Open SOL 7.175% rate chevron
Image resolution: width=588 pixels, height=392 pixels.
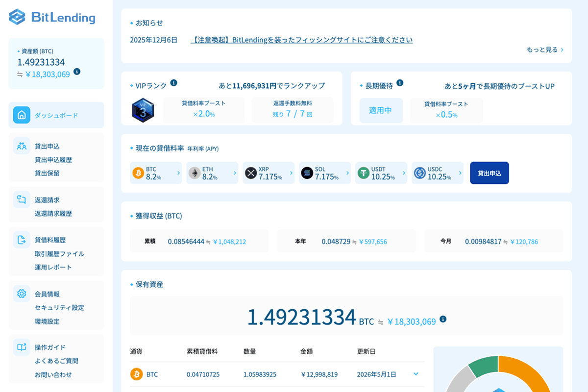point(347,173)
